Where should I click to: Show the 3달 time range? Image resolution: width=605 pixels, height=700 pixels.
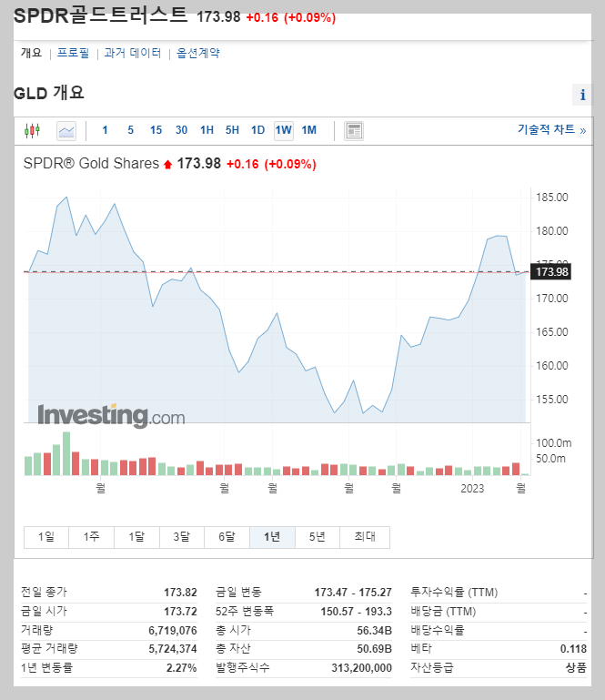coord(182,537)
